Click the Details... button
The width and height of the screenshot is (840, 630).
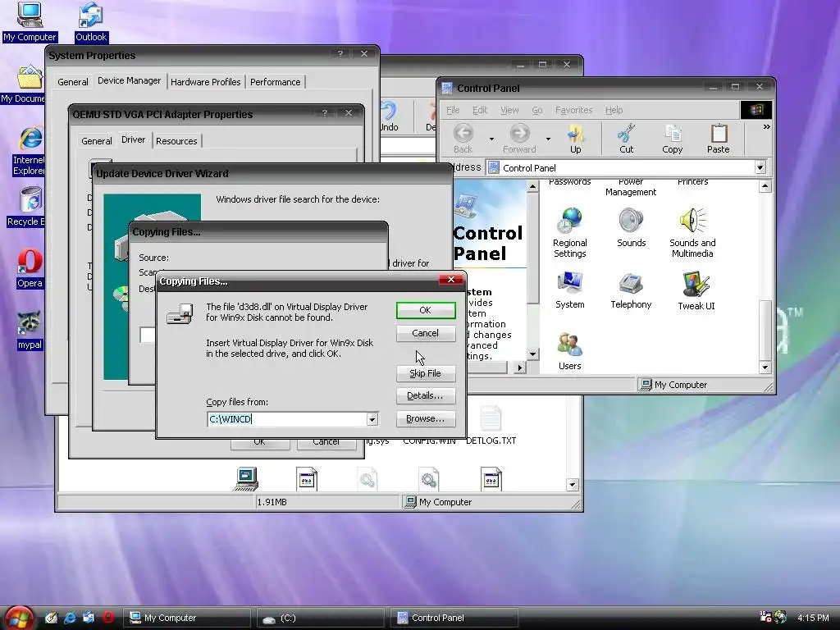(426, 396)
